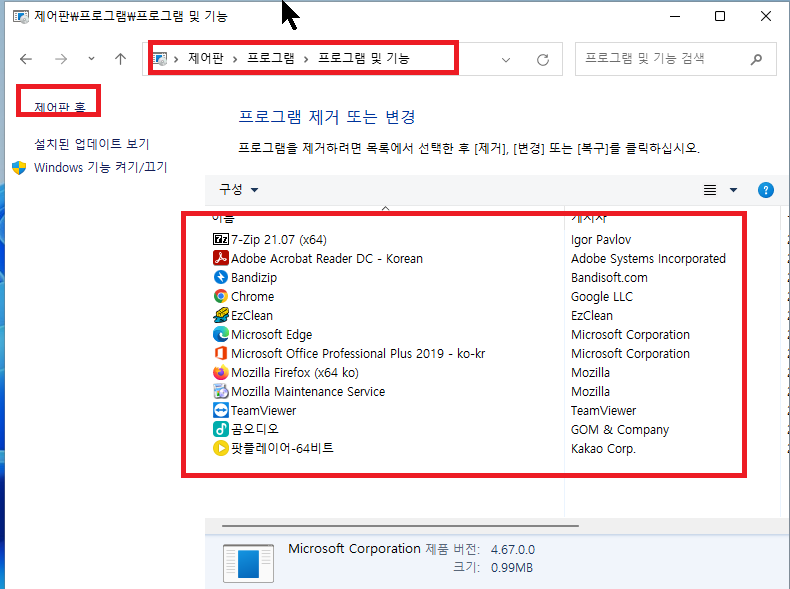Go back with the left arrow

(26, 59)
